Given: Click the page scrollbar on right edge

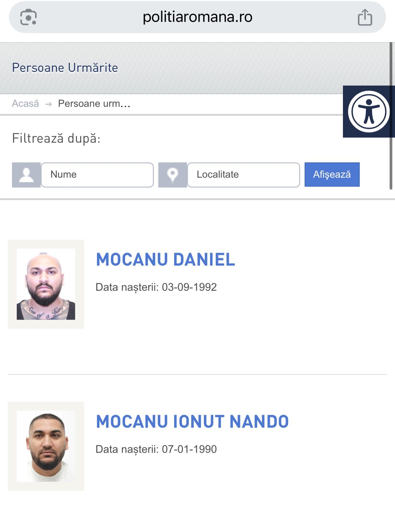Looking at the screenshot, I should point(391,116).
